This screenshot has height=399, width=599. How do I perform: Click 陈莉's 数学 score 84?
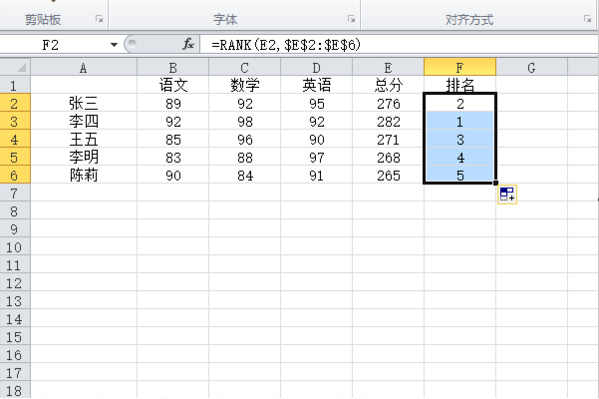point(244,175)
